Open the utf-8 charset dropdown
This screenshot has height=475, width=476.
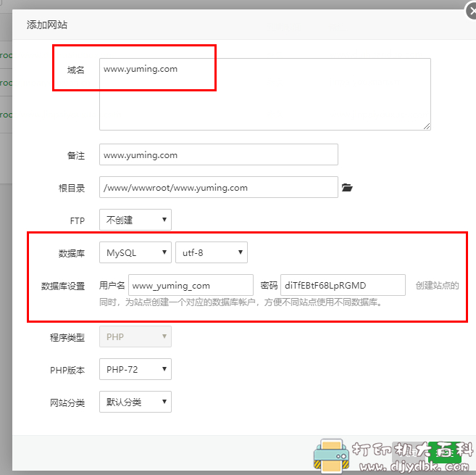(x=212, y=252)
